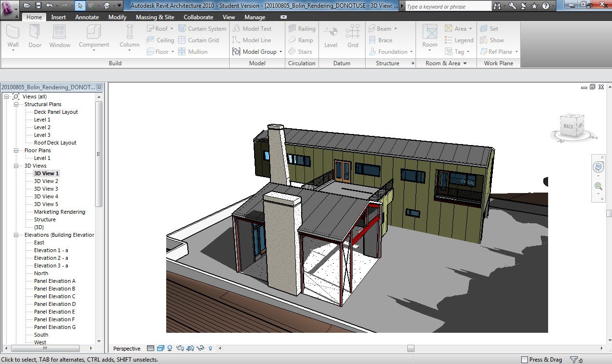Switch to the Manage ribbon tab

click(x=255, y=17)
